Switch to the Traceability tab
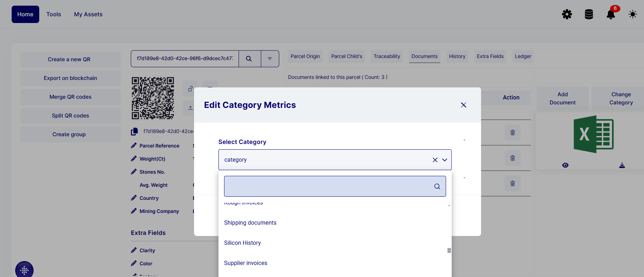 click(x=387, y=57)
